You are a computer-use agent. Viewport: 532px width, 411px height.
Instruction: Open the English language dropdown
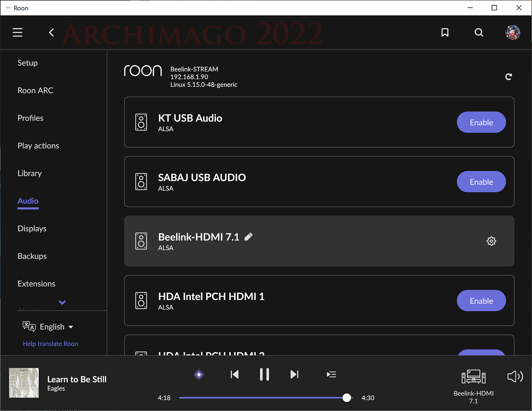point(56,327)
